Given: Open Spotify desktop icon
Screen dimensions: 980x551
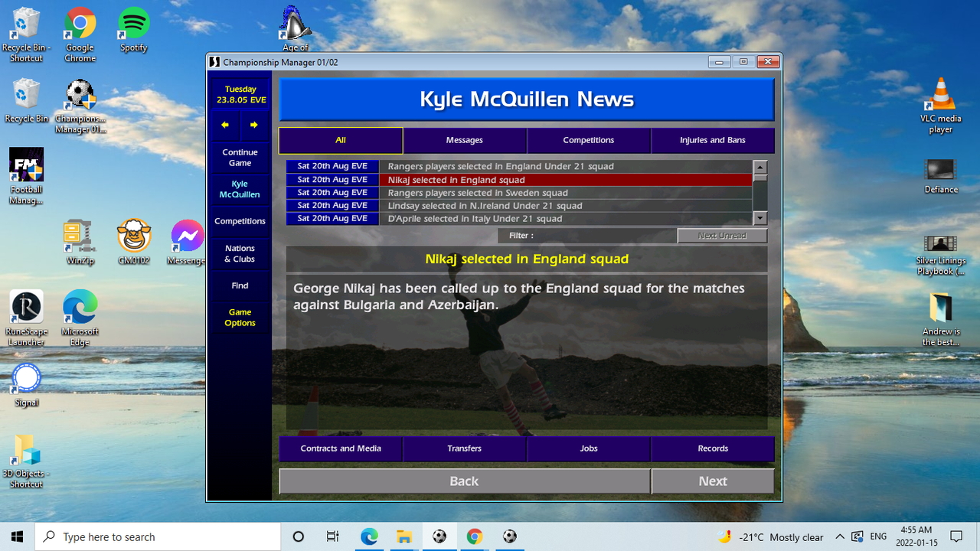Looking at the screenshot, I should [134, 31].
